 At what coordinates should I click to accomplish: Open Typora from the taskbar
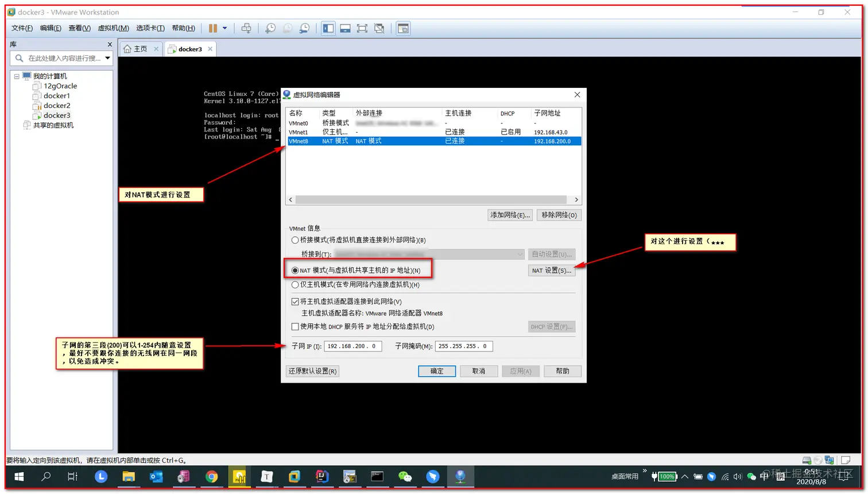coord(267,477)
